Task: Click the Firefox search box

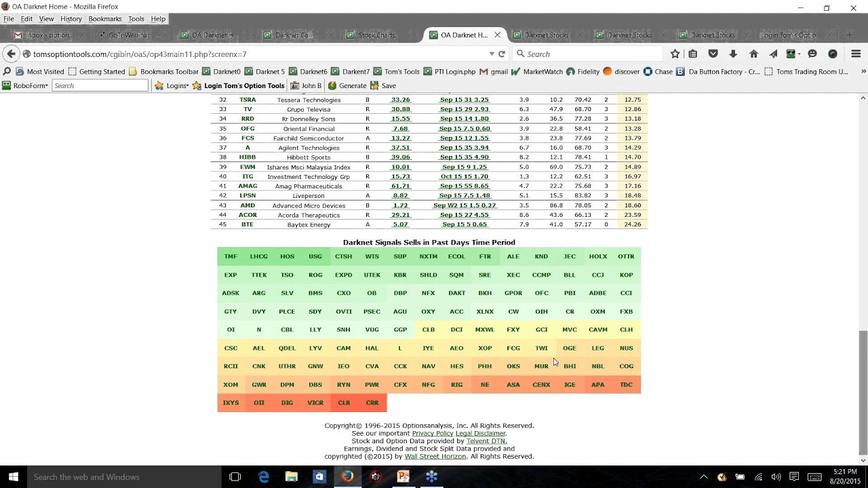Action: click(587, 54)
